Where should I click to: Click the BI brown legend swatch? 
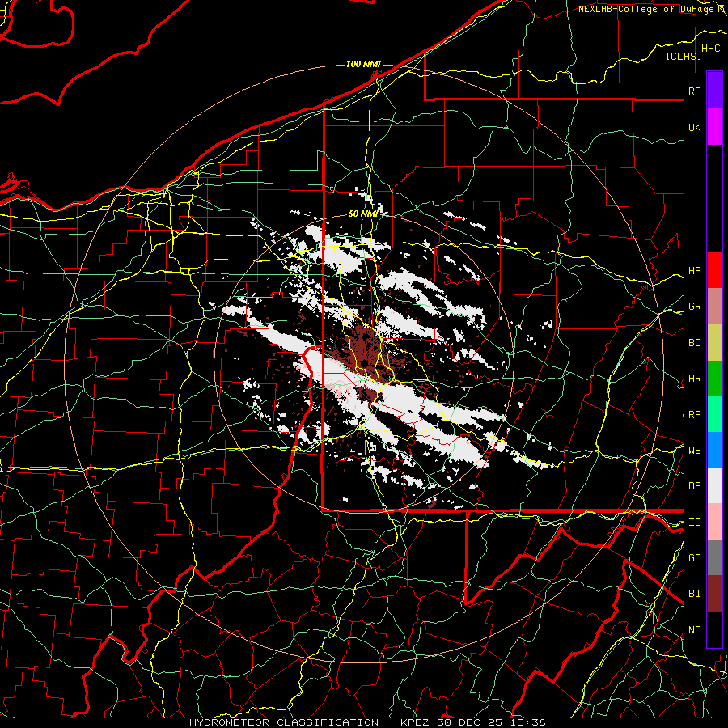[x=714, y=594]
